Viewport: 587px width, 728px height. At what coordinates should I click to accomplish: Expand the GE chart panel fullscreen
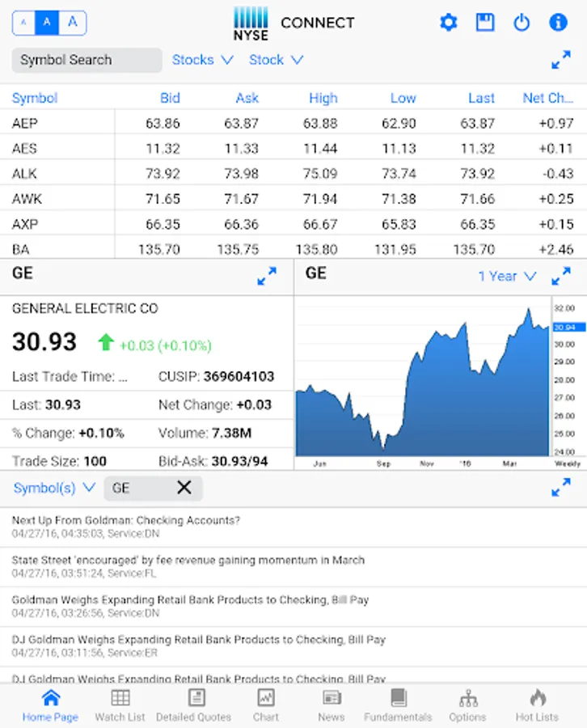tap(561, 276)
